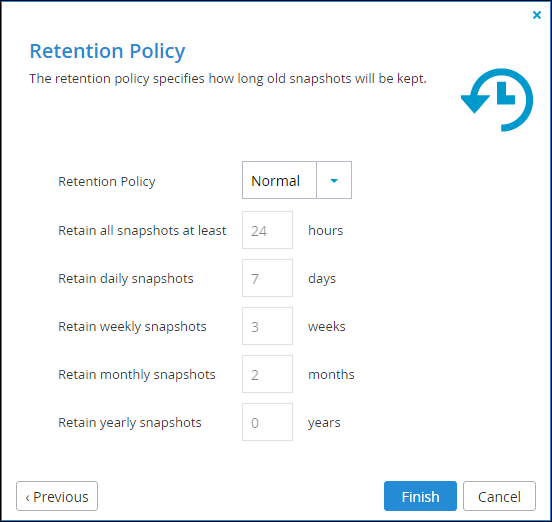Click the Retention Policy heading
The height and width of the screenshot is (522, 552).
(x=107, y=51)
